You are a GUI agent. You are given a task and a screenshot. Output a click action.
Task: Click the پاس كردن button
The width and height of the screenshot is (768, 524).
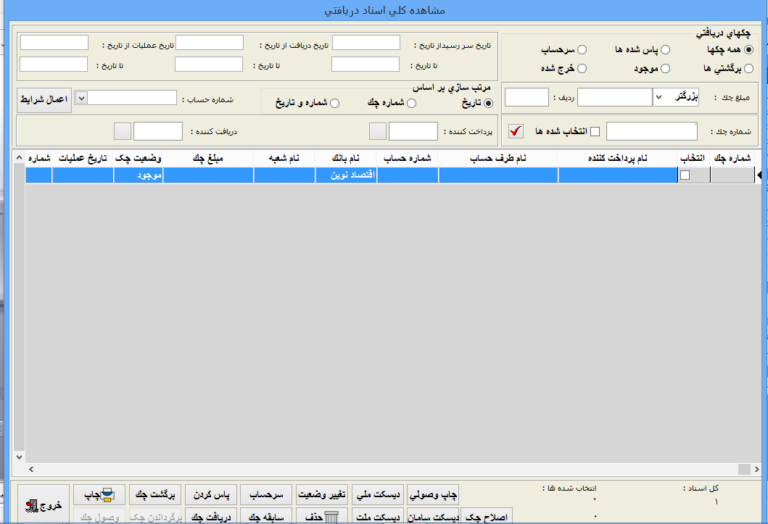211,495
